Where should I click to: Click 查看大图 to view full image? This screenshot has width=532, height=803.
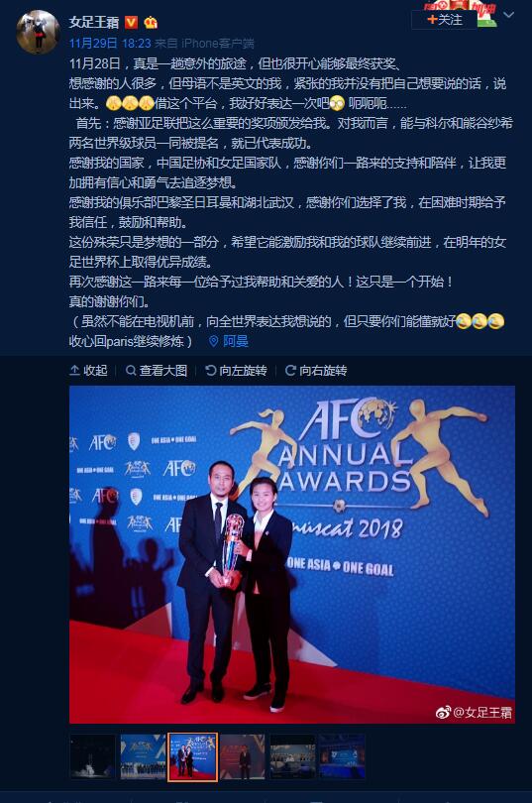click(157, 370)
